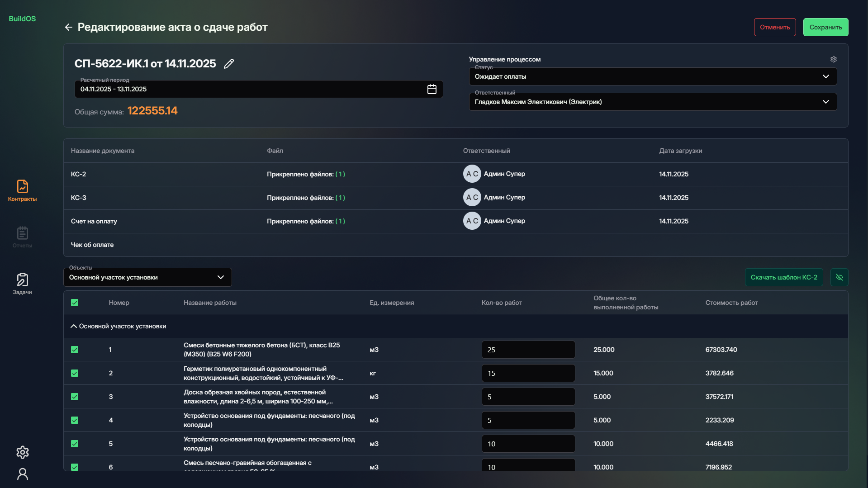
Task: Open Задачи from the sidebar
Action: pyautogui.click(x=22, y=284)
